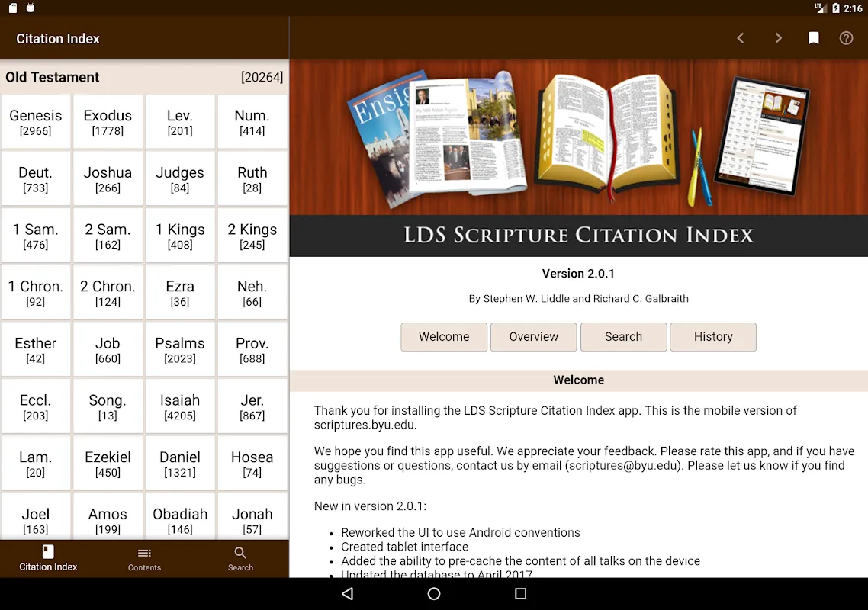The height and width of the screenshot is (610, 868).
Task: Select the Lam. book tile
Action: [36, 464]
